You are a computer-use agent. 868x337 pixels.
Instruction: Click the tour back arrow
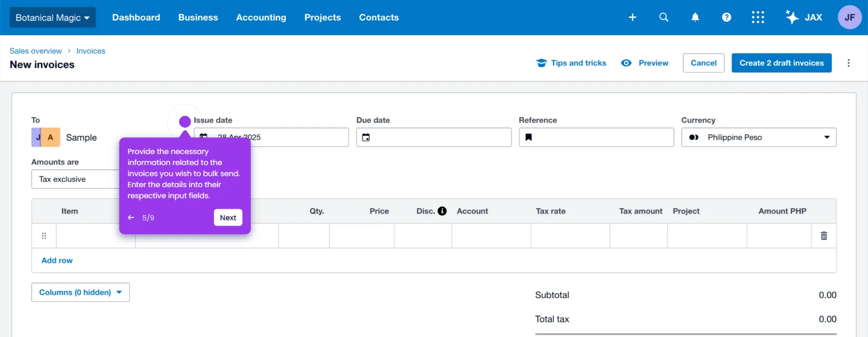(x=131, y=218)
